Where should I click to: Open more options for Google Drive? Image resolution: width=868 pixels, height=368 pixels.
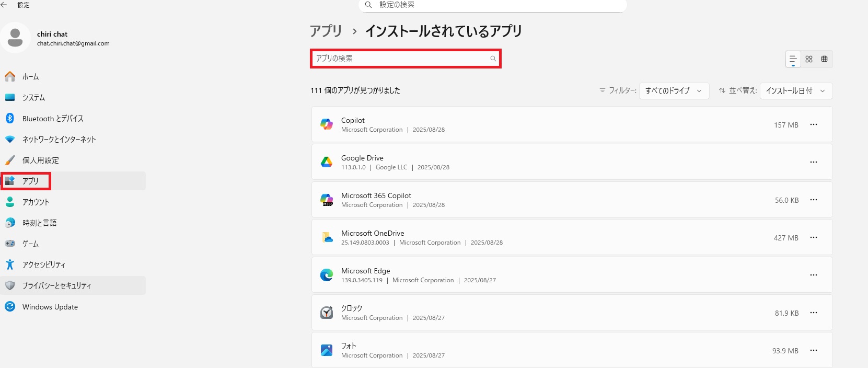[814, 162]
